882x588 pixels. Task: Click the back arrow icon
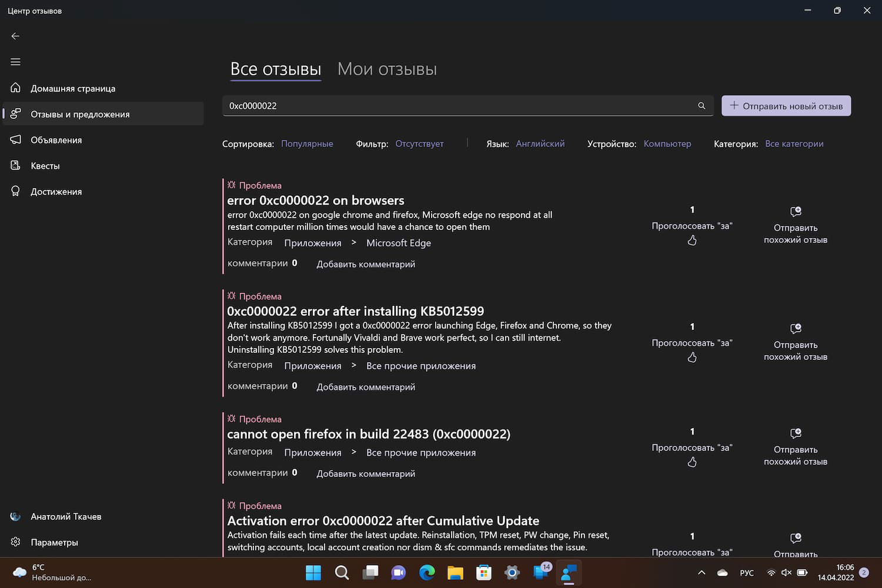[15, 36]
